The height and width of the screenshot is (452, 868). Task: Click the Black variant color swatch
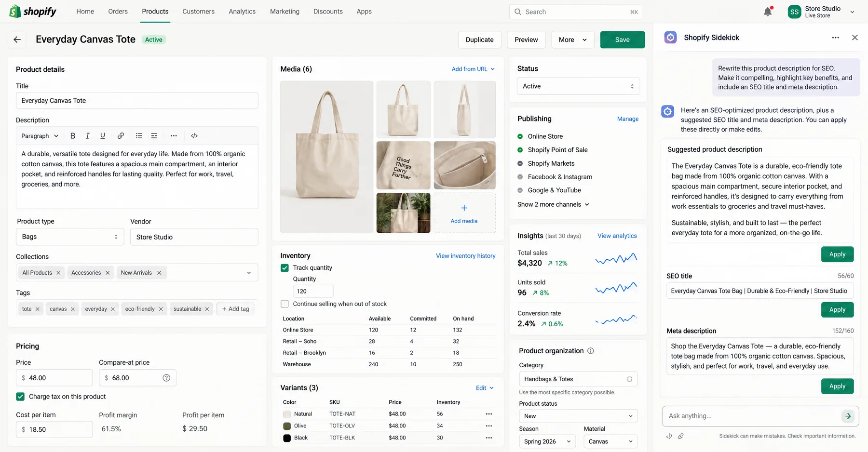click(287, 438)
